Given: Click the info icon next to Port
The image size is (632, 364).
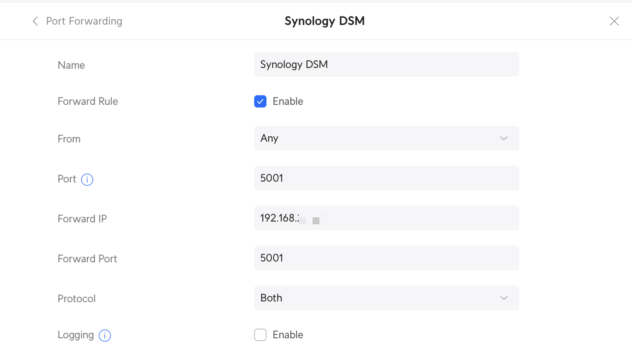Looking at the screenshot, I should [x=87, y=180].
